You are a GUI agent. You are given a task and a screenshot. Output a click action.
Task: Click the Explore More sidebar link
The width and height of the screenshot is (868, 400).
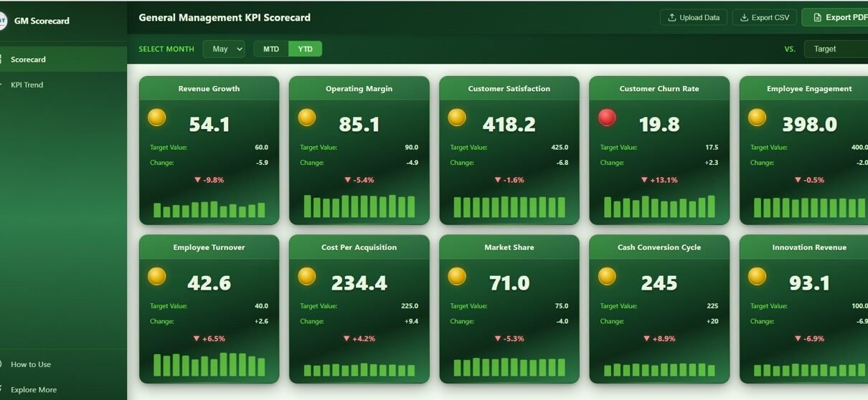pyautogui.click(x=33, y=390)
